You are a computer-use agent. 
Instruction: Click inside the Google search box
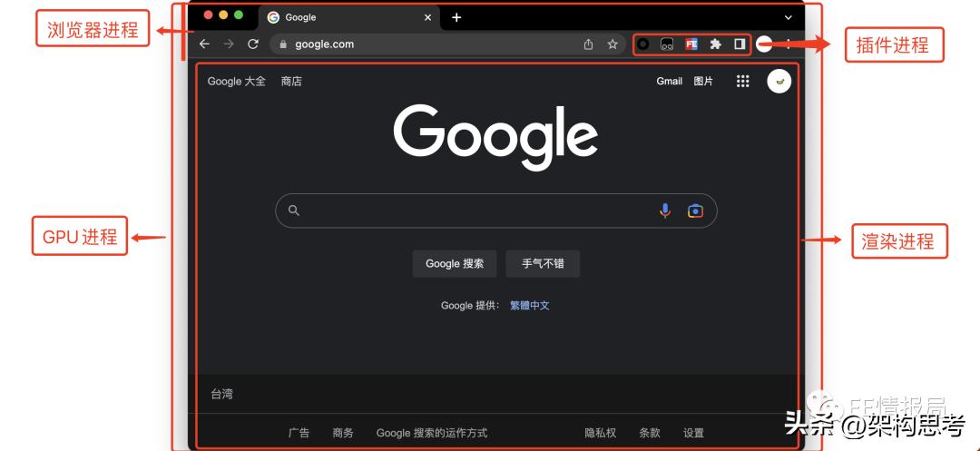496,211
